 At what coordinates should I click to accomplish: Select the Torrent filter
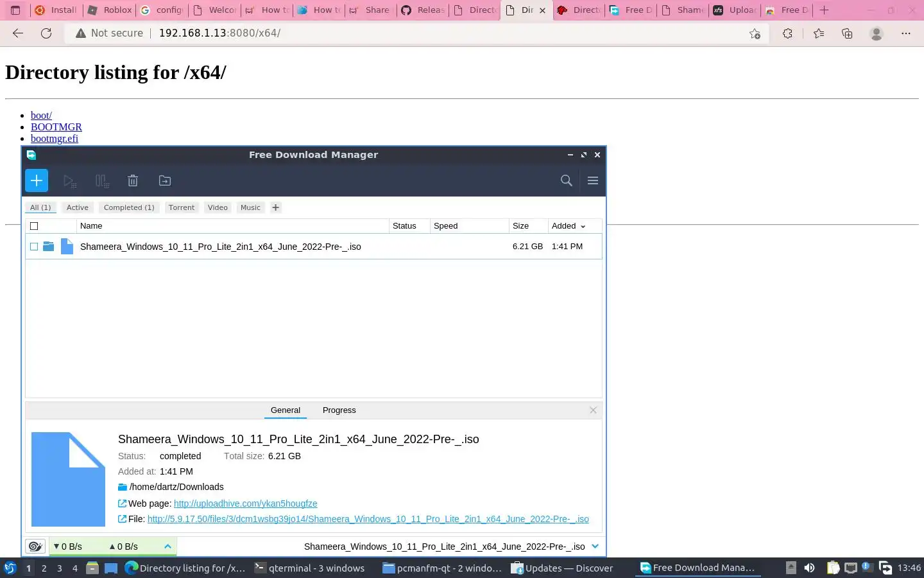[182, 207]
